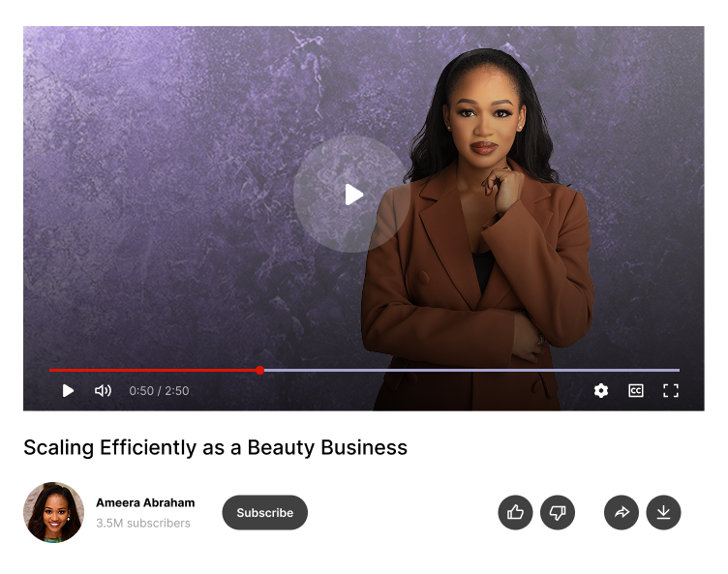Open video settings with the gear icon
This screenshot has height=574, width=728.
tap(601, 390)
